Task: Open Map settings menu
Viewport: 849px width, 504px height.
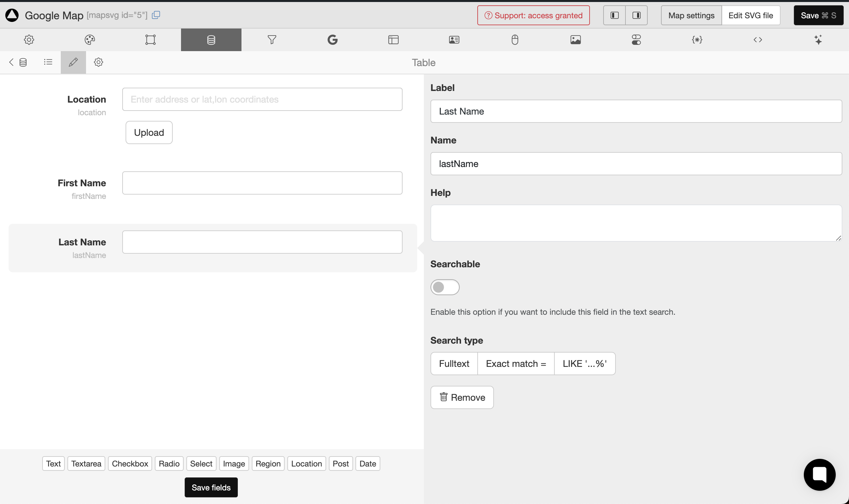Action: pos(691,15)
